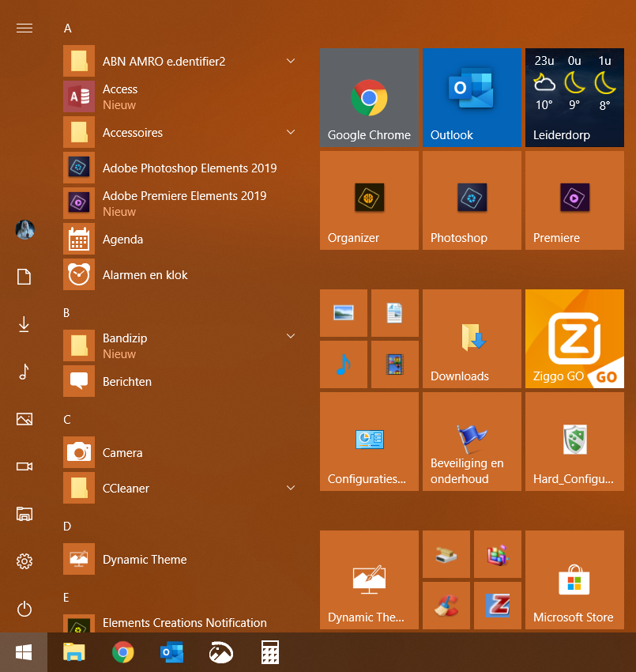The width and height of the screenshot is (636, 672).
Task: Open the small colorful blocks tile
Action: [497, 554]
